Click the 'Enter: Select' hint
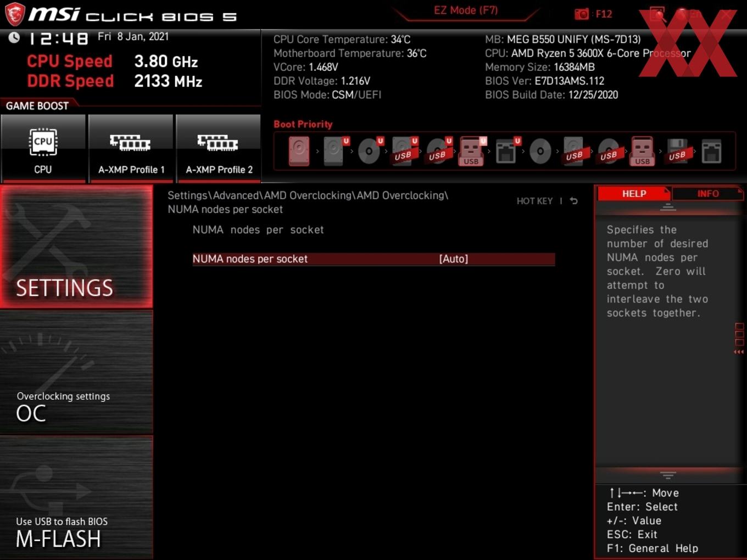 pyautogui.click(x=642, y=507)
